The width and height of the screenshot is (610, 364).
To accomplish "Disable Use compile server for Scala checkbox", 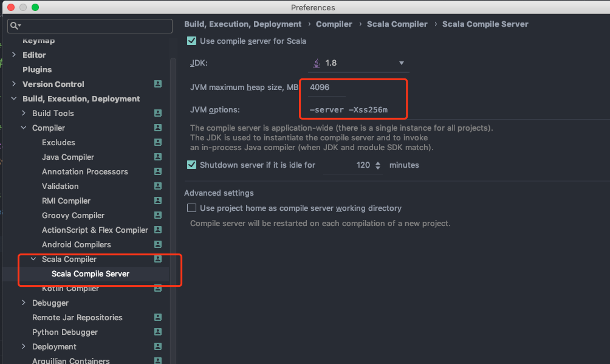I will [x=191, y=41].
